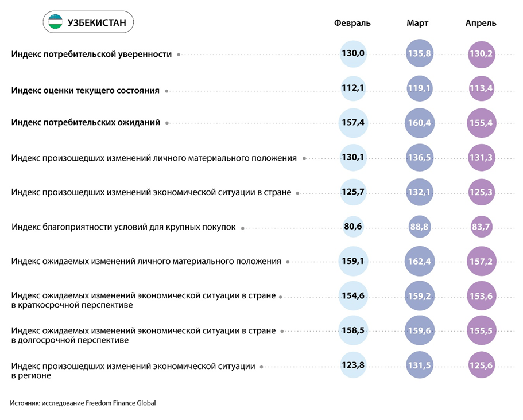Click Индекс потребительских ожиданий label
523x420 pixels.
click(86, 123)
